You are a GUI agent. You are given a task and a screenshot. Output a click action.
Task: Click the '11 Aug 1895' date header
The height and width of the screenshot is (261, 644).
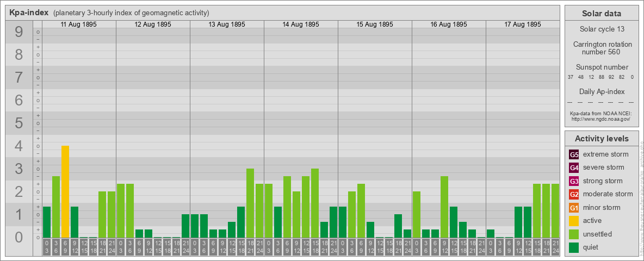click(x=79, y=24)
